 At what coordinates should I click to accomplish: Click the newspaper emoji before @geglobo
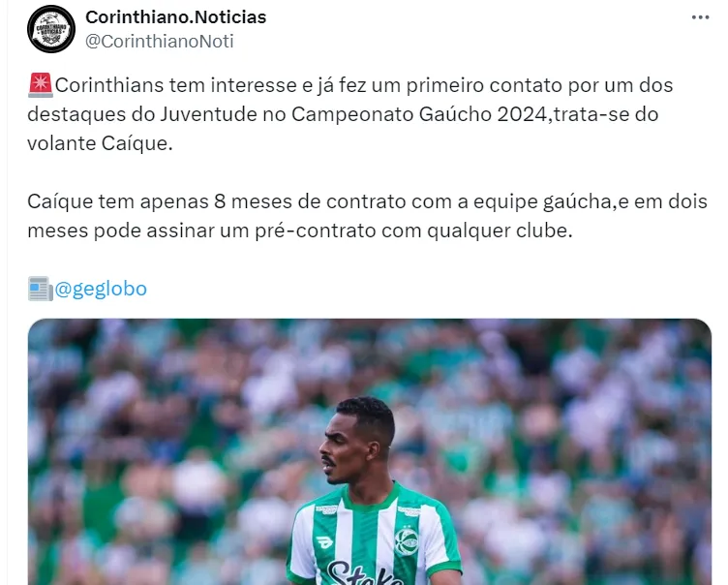(41, 289)
